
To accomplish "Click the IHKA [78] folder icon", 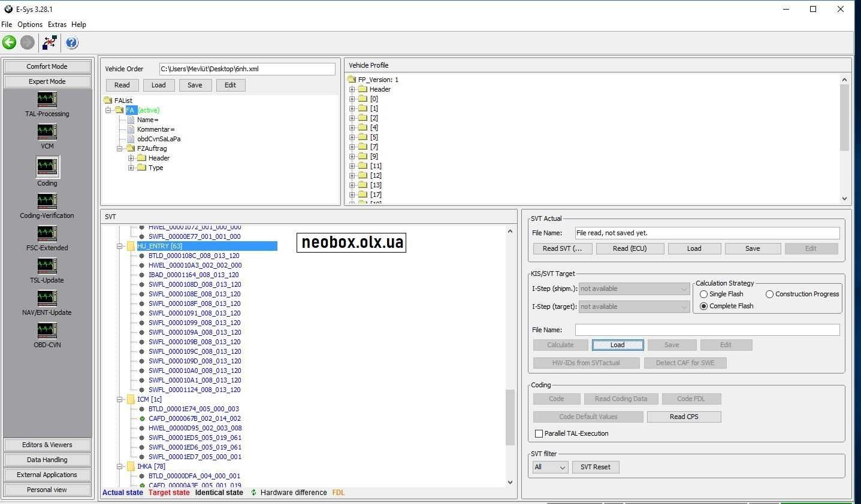I will pos(131,466).
